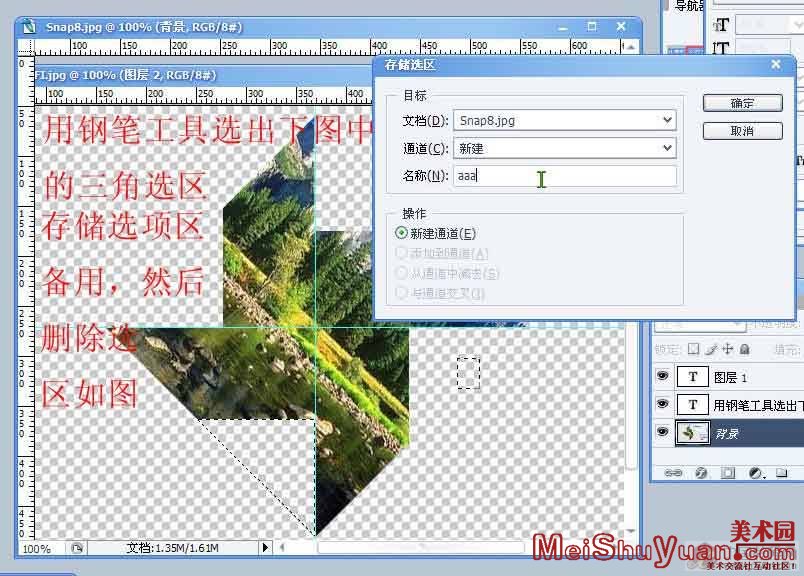
Task: Click the 文档:1.35M/1.61M status text
Action: click(x=172, y=548)
